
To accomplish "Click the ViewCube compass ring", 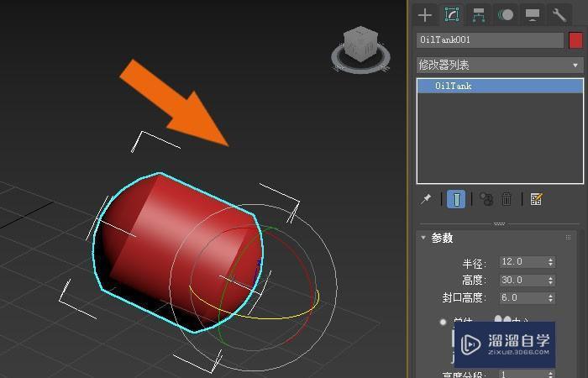I will (360, 68).
